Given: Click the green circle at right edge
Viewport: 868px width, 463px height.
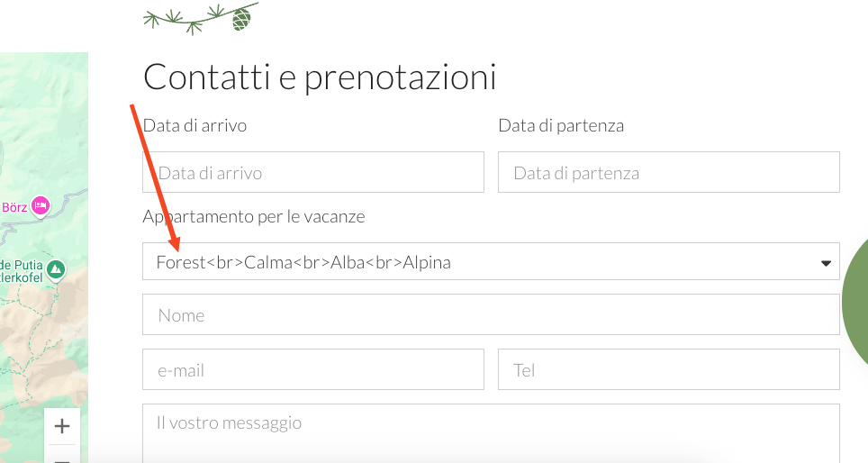Looking at the screenshot, I should (855, 304).
